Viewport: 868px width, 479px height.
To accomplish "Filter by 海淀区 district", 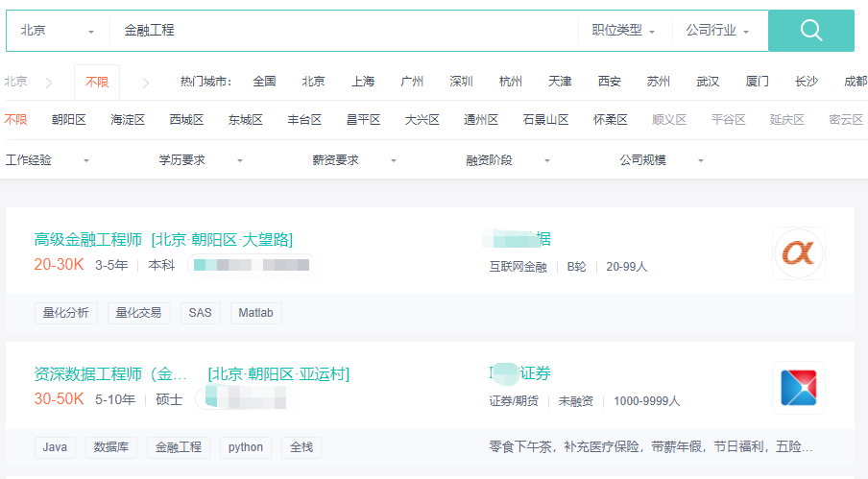I will [128, 120].
